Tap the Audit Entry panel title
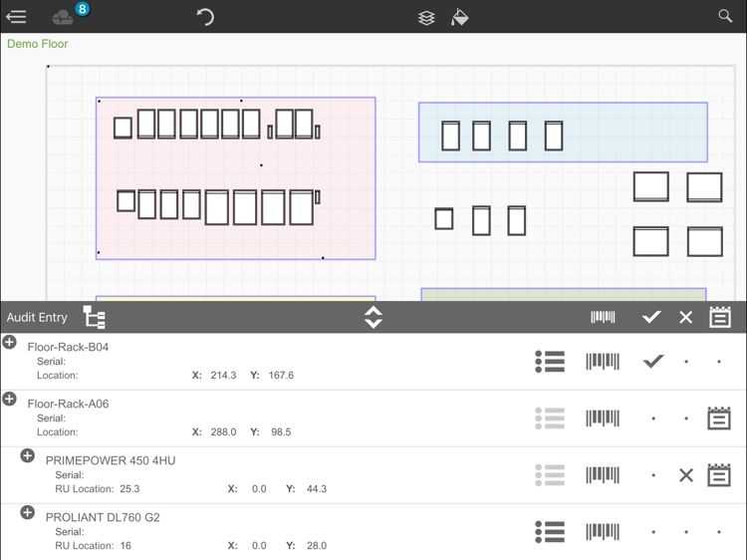Screen dimensions: 747x560 click(x=37, y=318)
